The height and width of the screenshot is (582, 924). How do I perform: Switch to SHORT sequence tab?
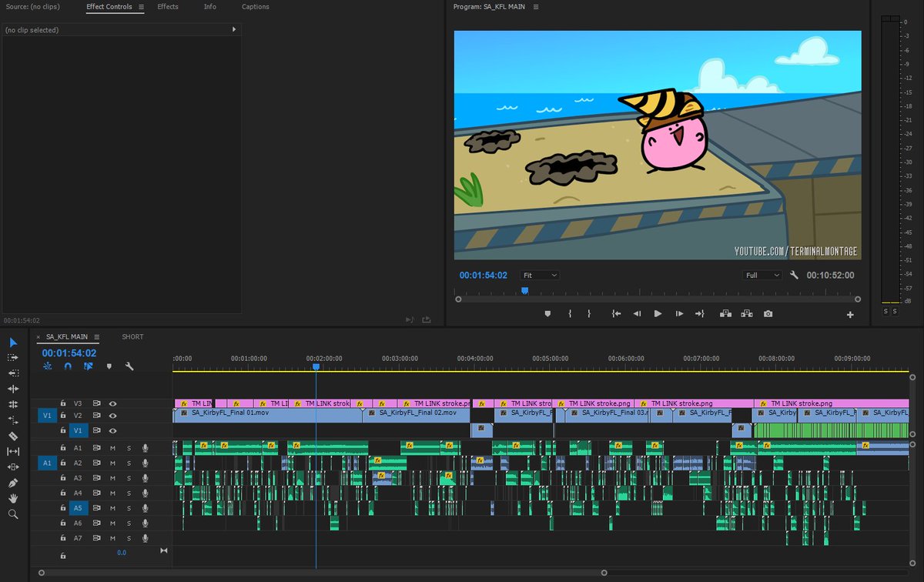[x=132, y=337]
